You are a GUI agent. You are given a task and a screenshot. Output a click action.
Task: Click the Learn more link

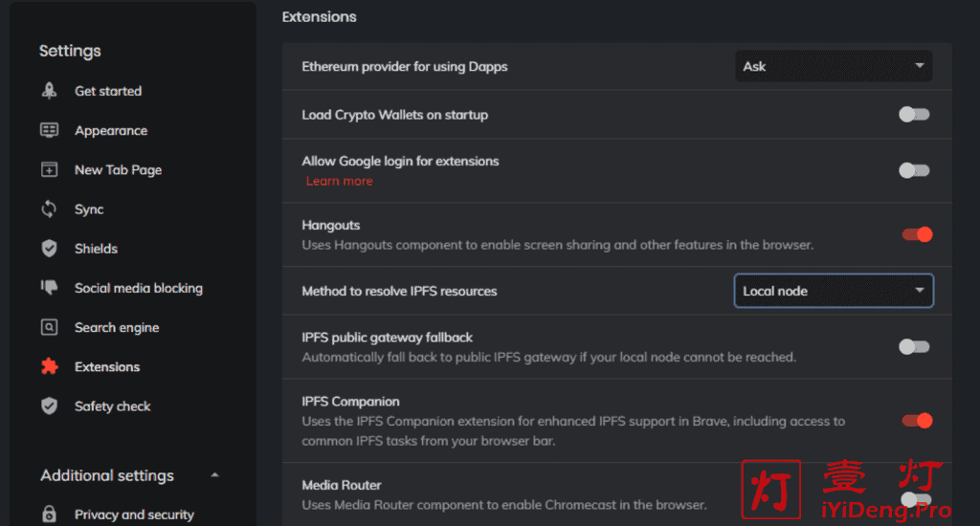[x=339, y=181]
